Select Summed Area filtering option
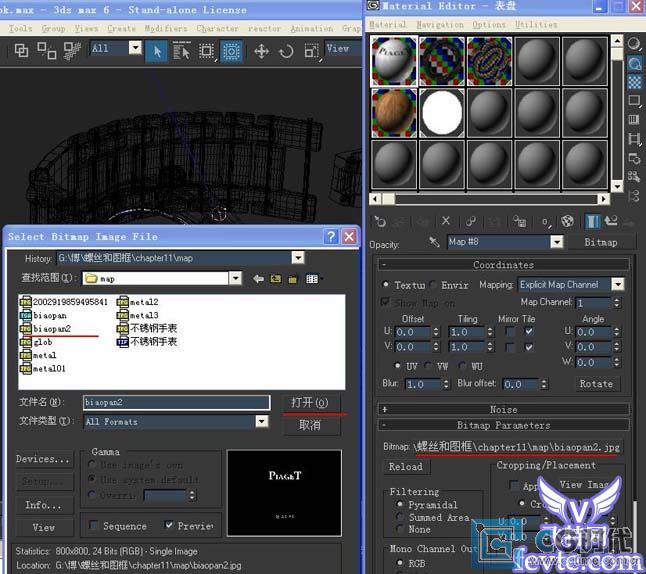This screenshot has width=646, height=574. click(x=400, y=517)
